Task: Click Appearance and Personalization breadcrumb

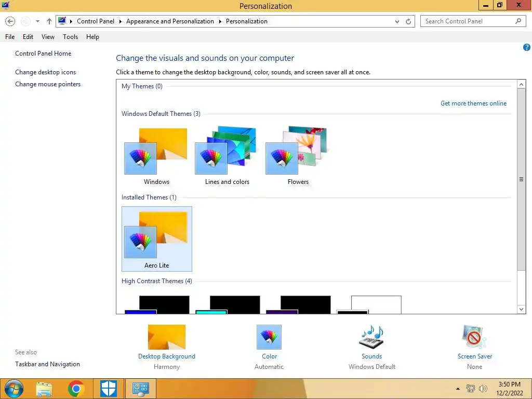Action: point(170,21)
